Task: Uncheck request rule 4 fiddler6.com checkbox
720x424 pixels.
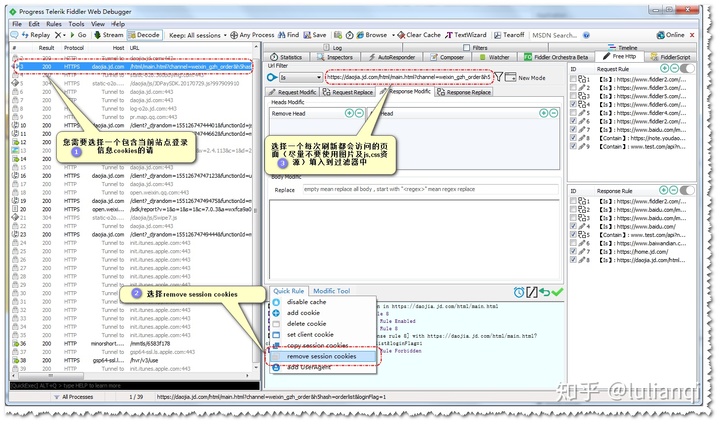Action: click(x=573, y=104)
